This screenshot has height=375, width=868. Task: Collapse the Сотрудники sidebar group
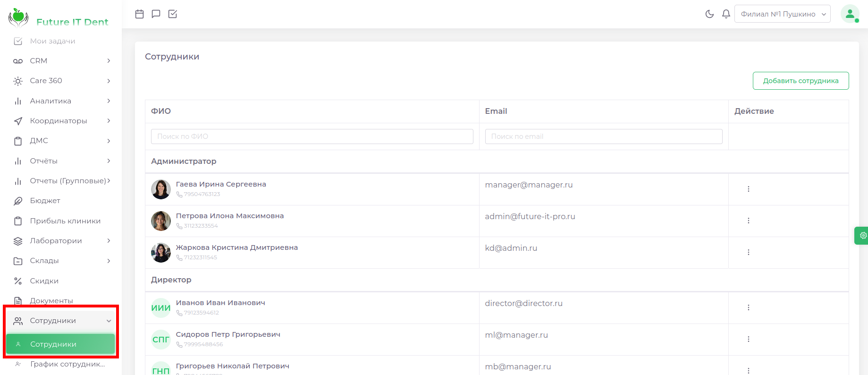click(x=61, y=321)
